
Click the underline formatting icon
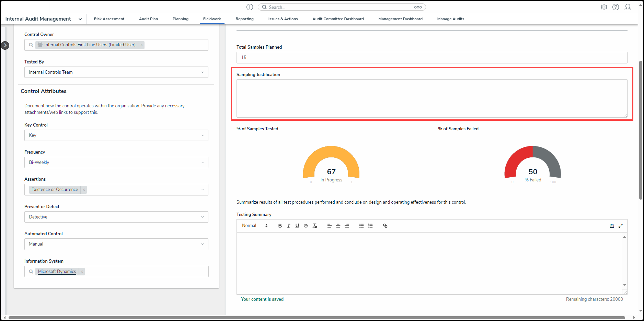pos(297,226)
